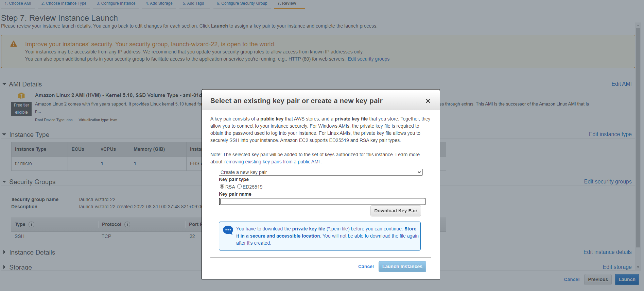Click the Edit instance type link
This screenshot has height=291, width=644.
[x=610, y=134]
